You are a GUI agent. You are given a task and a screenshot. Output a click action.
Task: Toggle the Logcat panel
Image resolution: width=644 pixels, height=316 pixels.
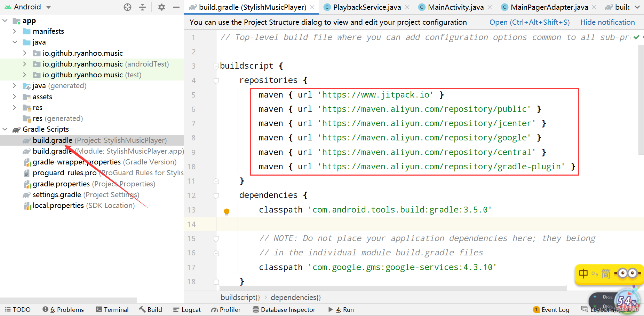[x=186, y=309]
